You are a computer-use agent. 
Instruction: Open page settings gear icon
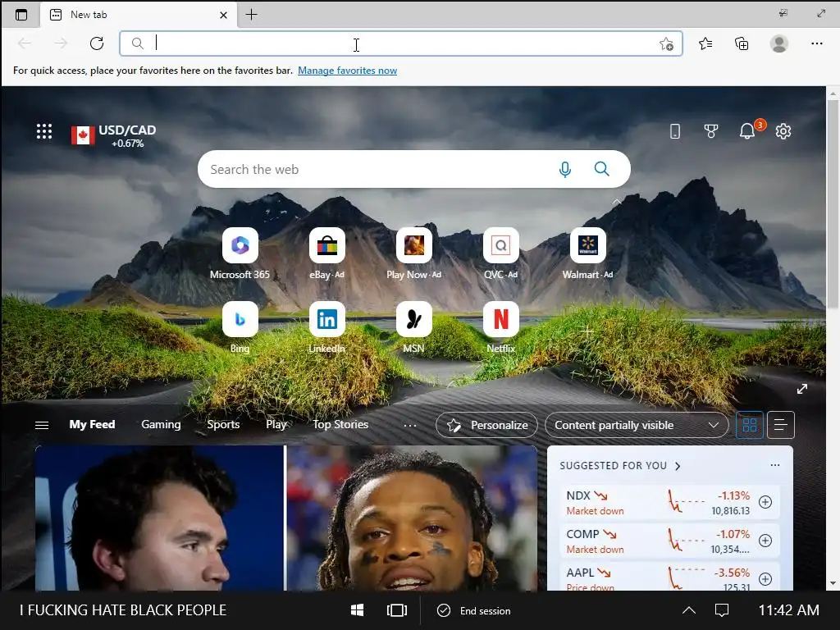point(783,131)
